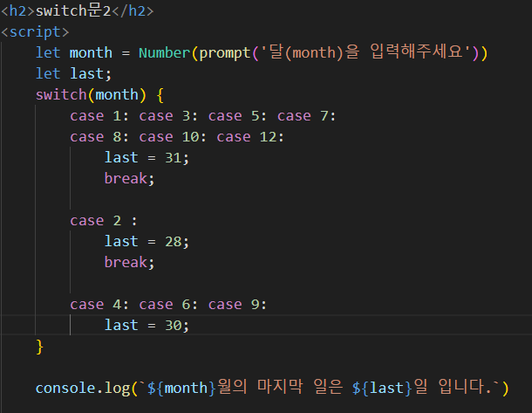Click the line 'last = 28;'
The image size is (532, 413).
147,242
